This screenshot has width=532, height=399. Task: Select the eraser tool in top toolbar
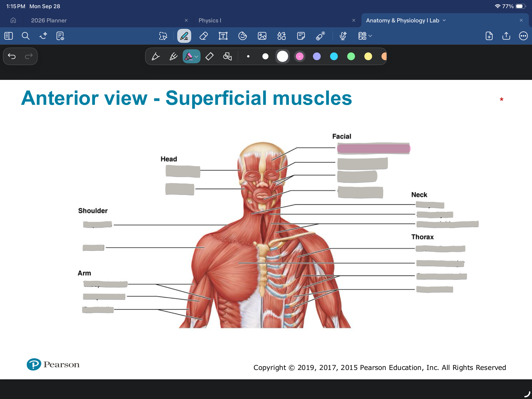click(204, 36)
